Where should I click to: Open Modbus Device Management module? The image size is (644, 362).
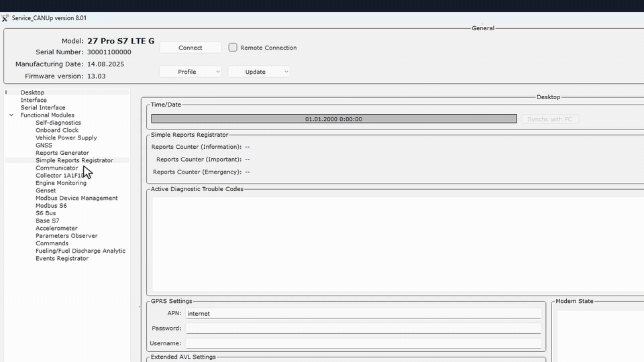(x=76, y=198)
